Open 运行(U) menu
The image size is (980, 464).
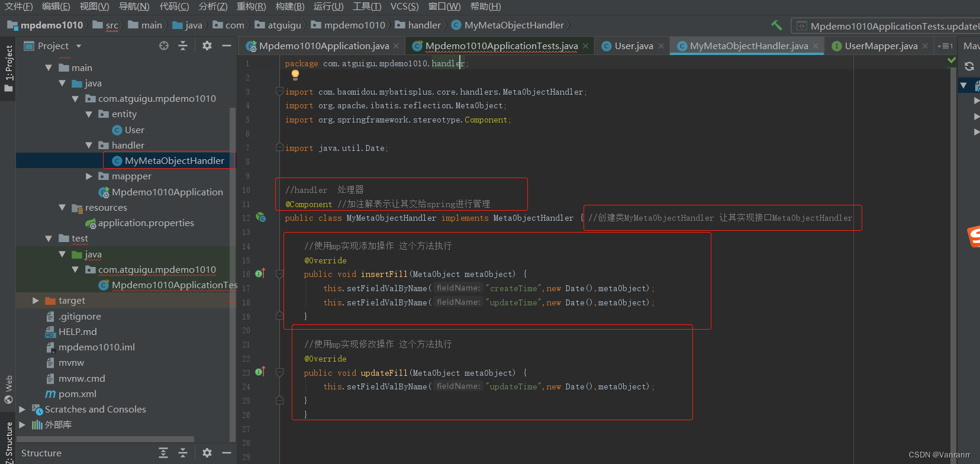pos(328,7)
